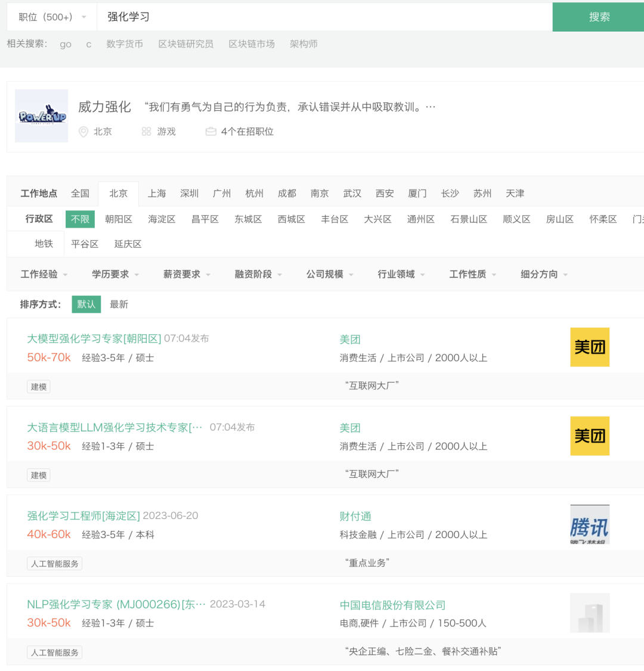Click 人工智能服务 tag under NLP强化学习专家
Image resolution: width=644 pixels, height=671 pixels.
(54, 653)
